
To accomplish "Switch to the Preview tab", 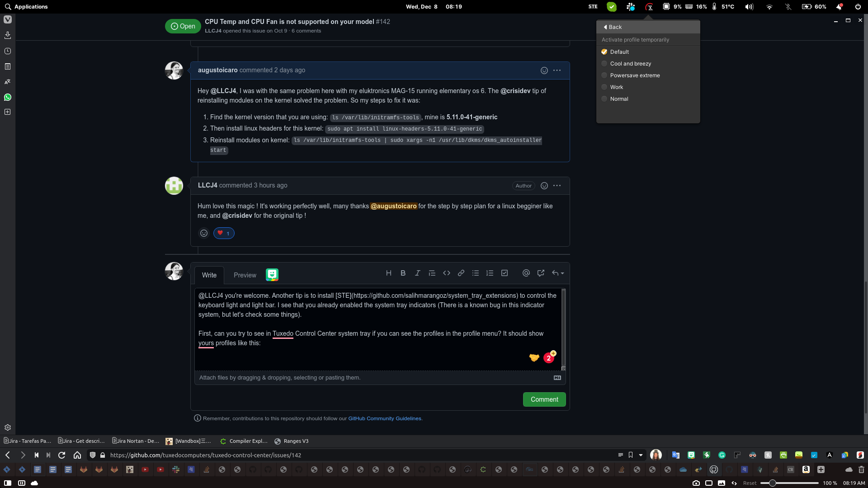I will [245, 275].
